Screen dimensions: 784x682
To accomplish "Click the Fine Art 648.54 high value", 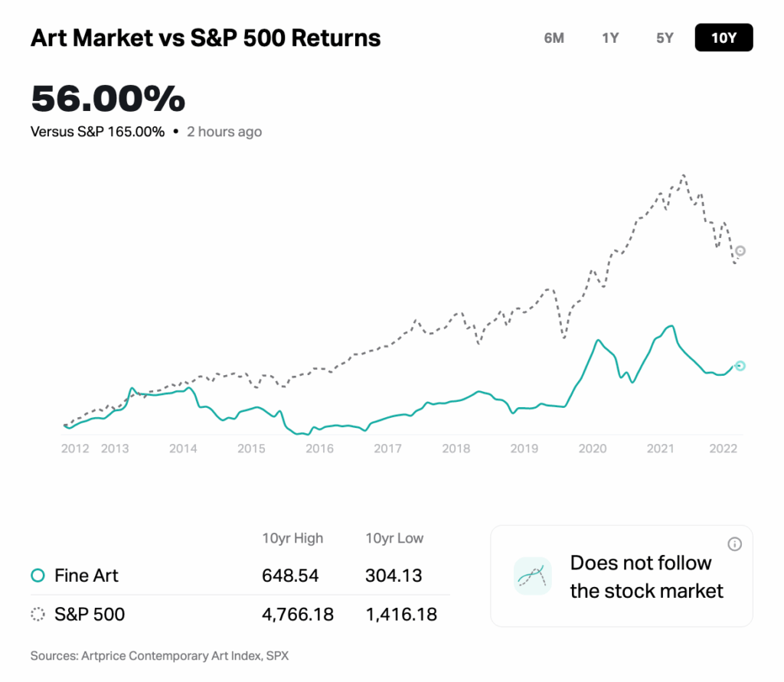I will tap(291, 576).
